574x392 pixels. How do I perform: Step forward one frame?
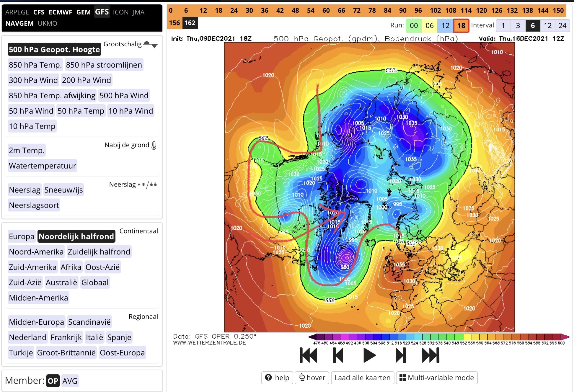pyautogui.click(x=401, y=355)
